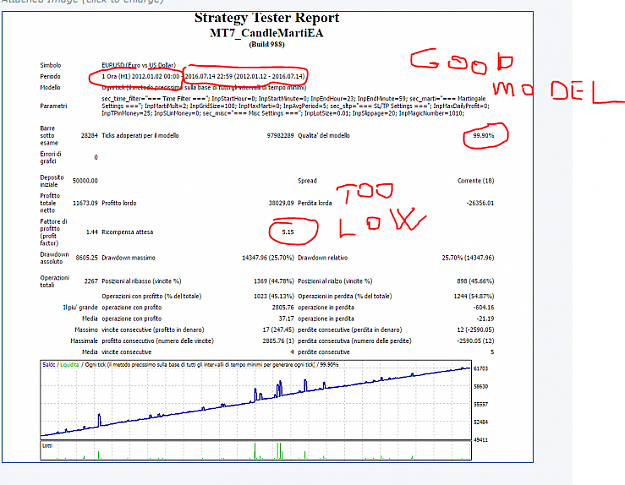Click the average profit trade '37.17'

(x=286, y=318)
